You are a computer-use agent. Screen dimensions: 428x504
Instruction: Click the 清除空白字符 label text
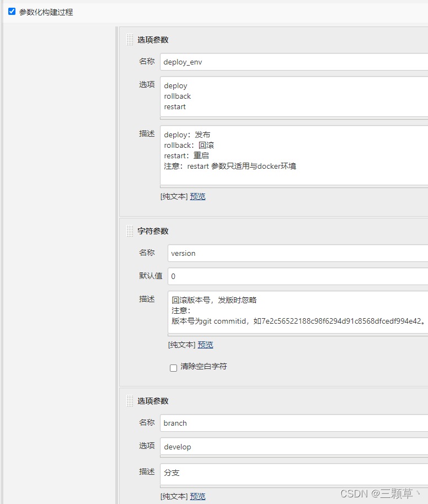coord(204,367)
